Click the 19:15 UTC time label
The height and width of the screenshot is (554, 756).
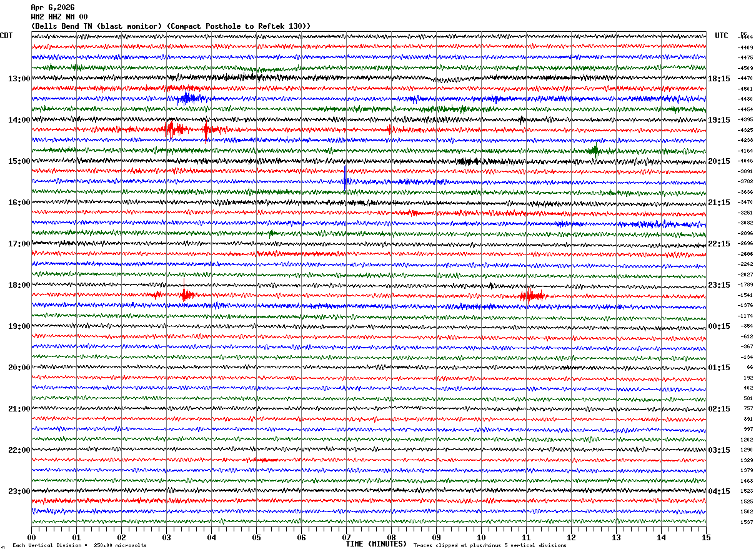[x=719, y=120]
